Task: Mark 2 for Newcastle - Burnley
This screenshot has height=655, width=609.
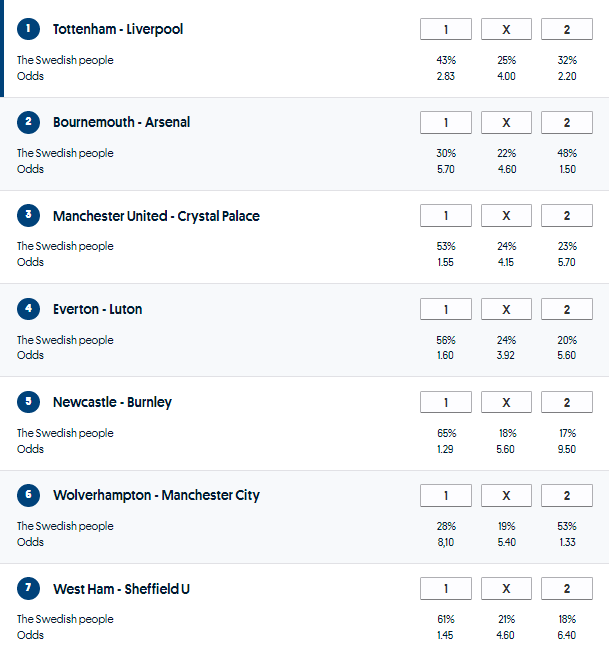Action: tap(567, 403)
